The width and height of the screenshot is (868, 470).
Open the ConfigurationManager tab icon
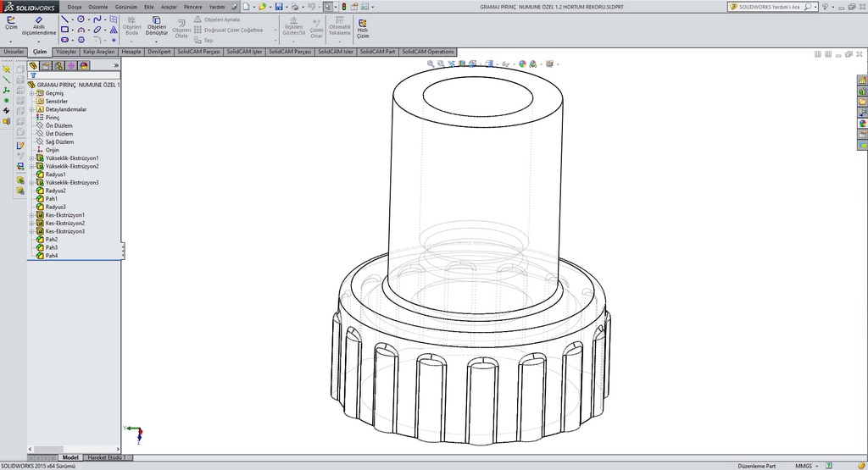click(x=58, y=65)
